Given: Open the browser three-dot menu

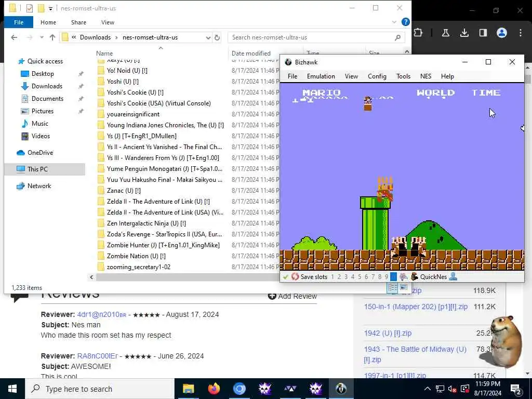Looking at the screenshot, I should pos(521,33).
